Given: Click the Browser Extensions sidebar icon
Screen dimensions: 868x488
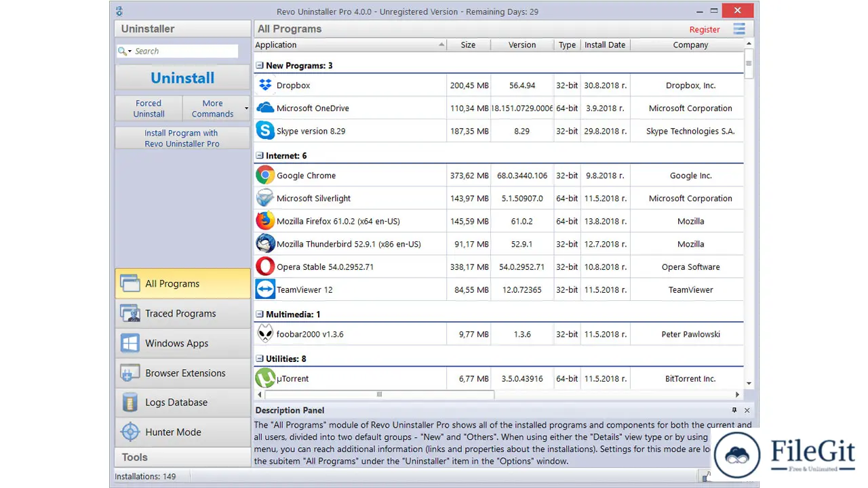Looking at the screenshot, I should tap(130, 373).
